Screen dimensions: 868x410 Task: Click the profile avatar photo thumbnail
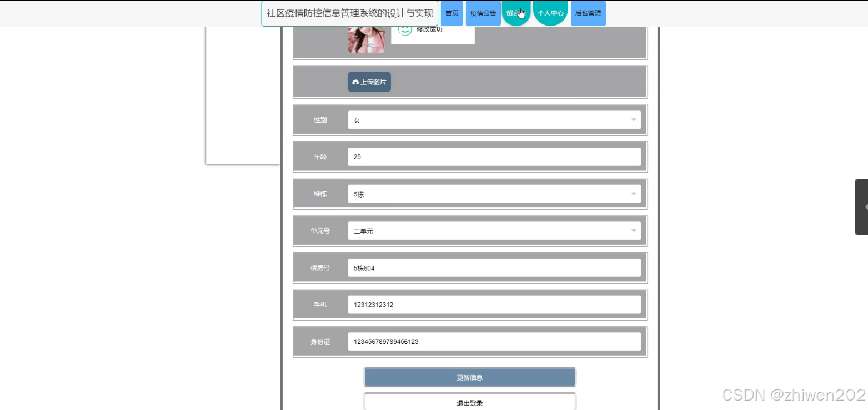(366, 39)
